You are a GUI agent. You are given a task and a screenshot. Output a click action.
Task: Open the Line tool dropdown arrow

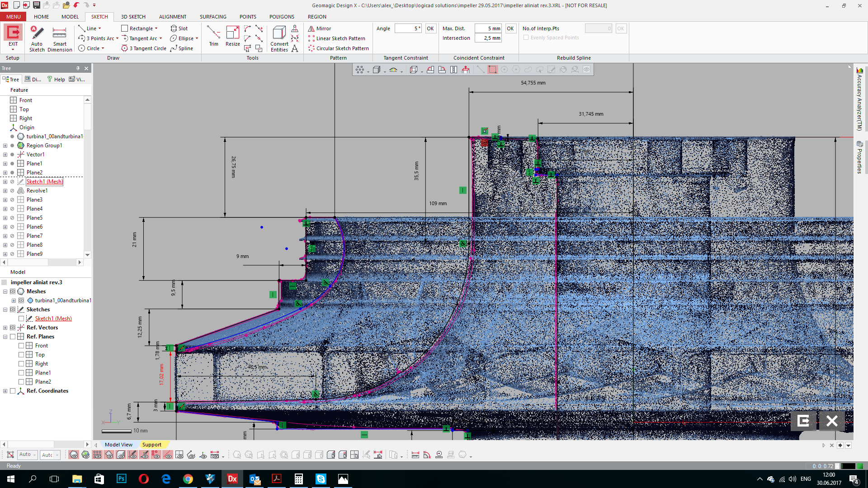click(100, 28)
